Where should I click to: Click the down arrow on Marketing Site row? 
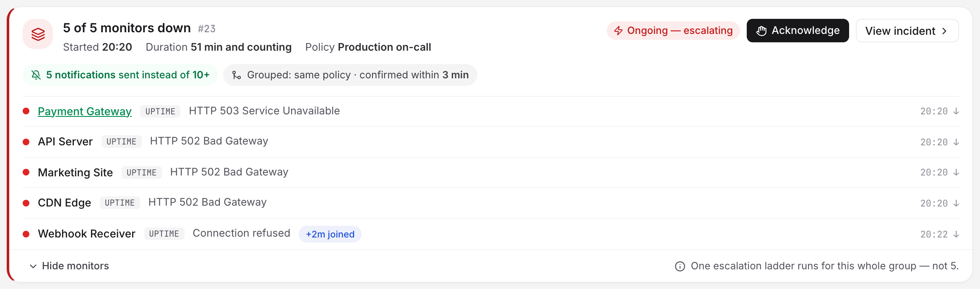(x=956, y=172)
